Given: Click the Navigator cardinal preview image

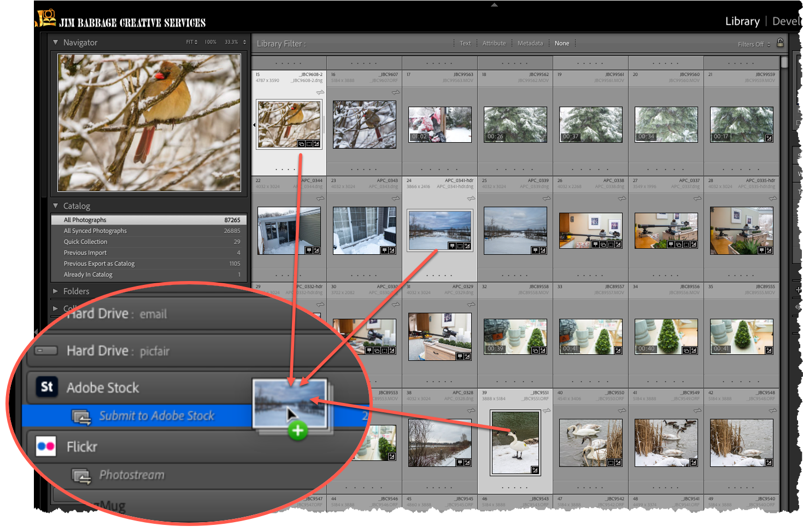Looking at the screenshot, I should pos(149,122).
